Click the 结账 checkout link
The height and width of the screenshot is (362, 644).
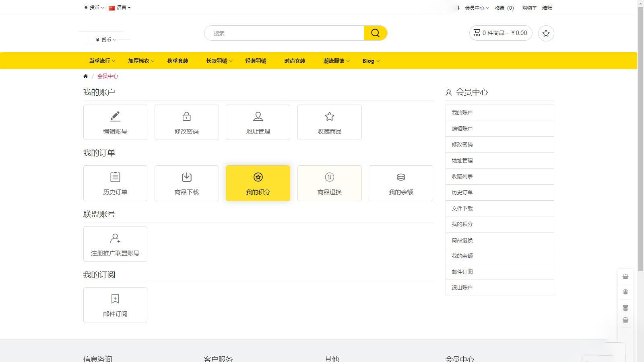click(x=547, y=8)
